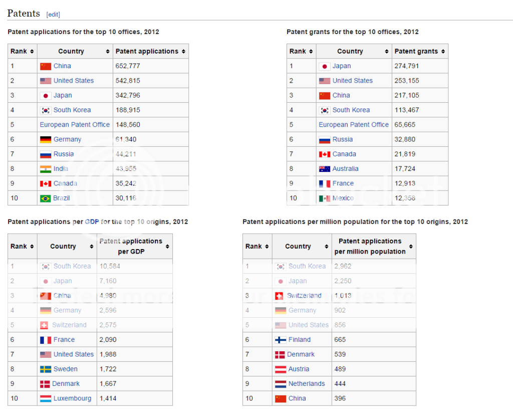The image size is (513, 420).
Task: Click the India flag icon
Action: coord(46,169)
